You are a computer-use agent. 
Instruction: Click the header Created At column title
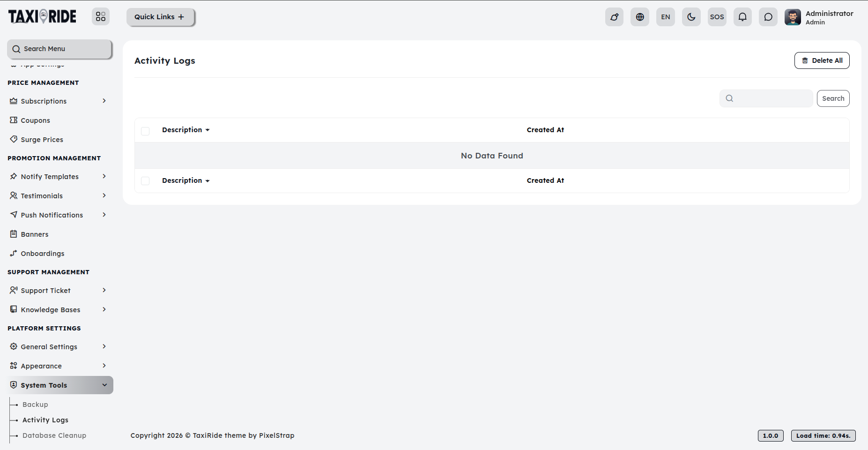coord(545,130)
